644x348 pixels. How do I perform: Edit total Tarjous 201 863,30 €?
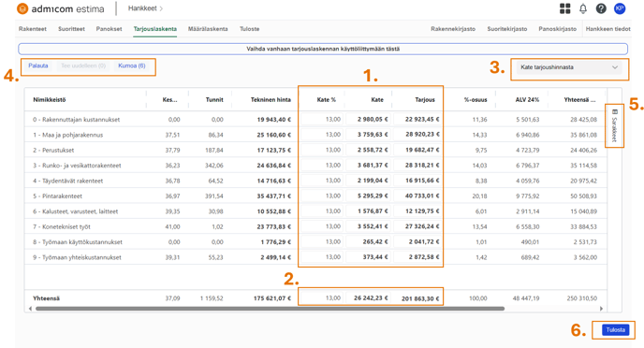(x=417, y=298)
